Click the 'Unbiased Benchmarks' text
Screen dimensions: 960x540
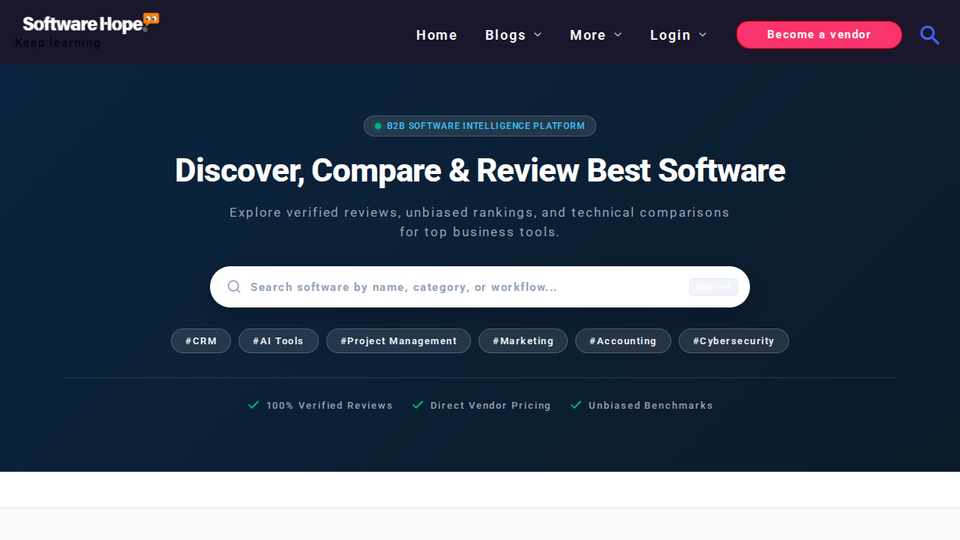click(651, 405)
